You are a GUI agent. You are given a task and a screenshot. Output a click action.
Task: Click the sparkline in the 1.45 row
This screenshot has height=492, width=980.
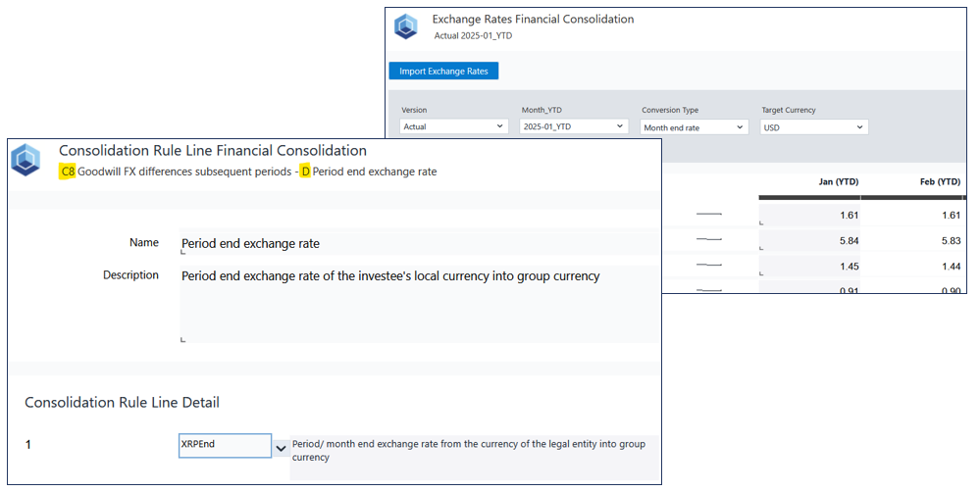tap(708, 266)
